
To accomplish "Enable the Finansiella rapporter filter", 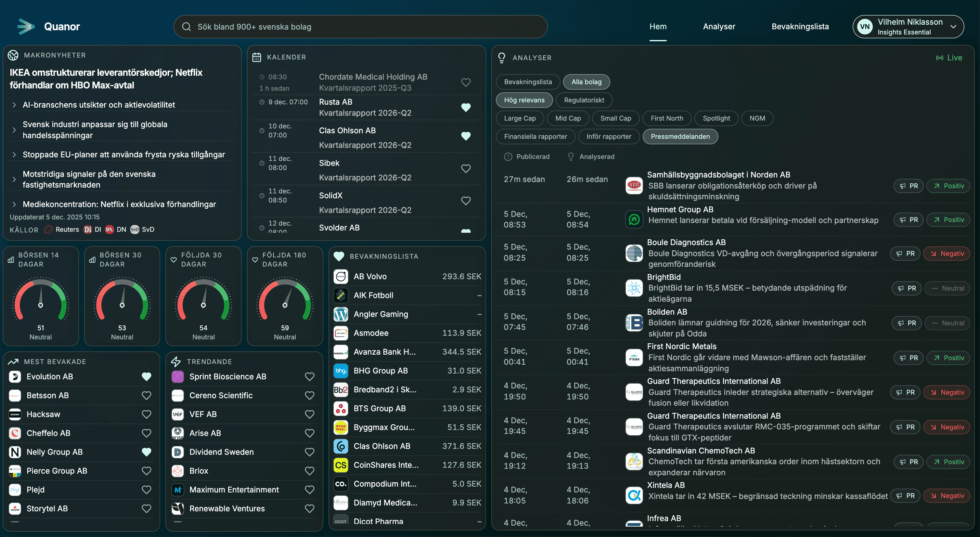I will click(x=535, y=136).
